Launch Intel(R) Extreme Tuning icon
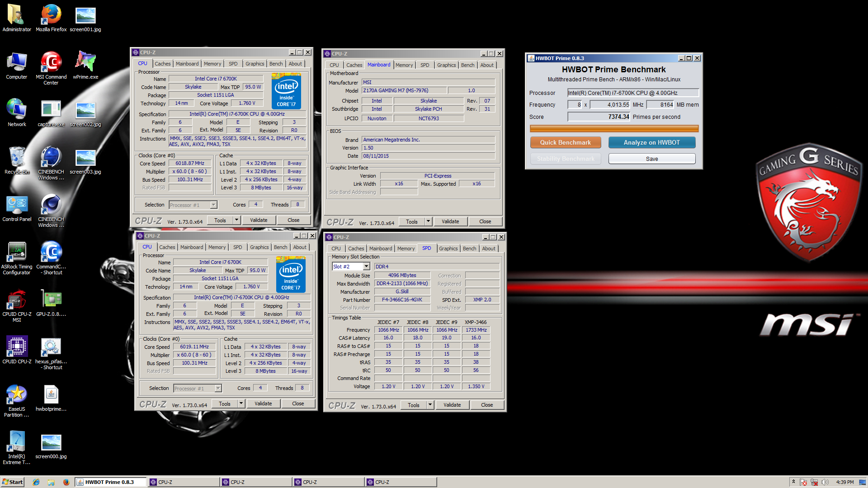The width and height of the screenshot is (868, 488). pos(17,448)
